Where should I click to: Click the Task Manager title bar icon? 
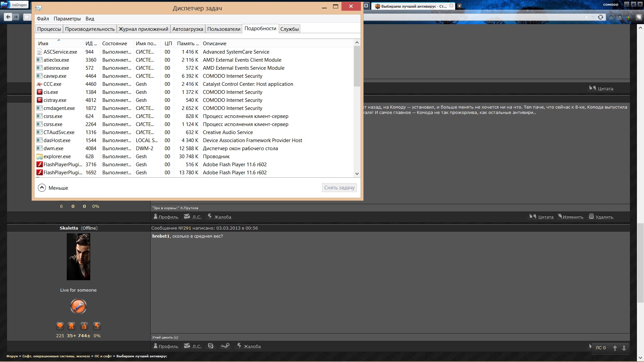(x=39, y=8)
